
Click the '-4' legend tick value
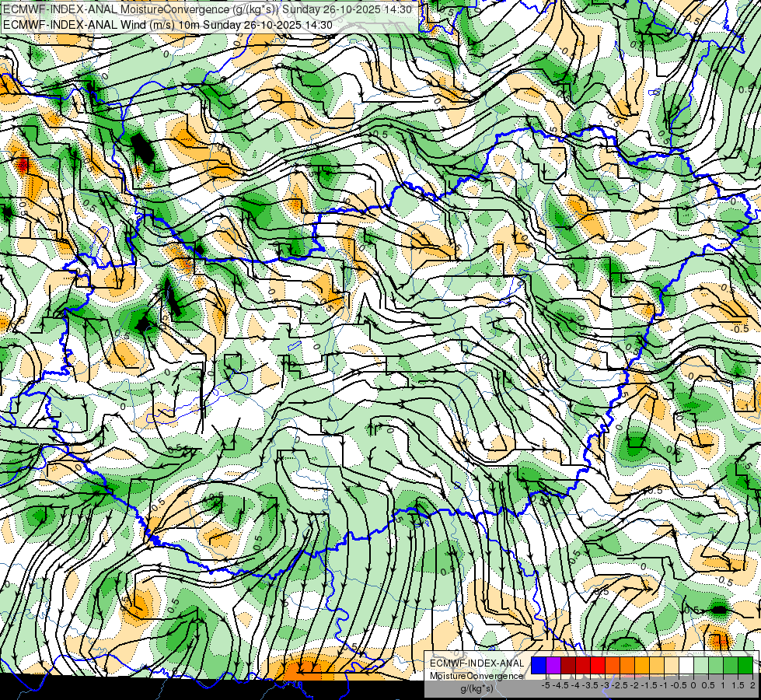pyautogui.click(x=575, y=685)
